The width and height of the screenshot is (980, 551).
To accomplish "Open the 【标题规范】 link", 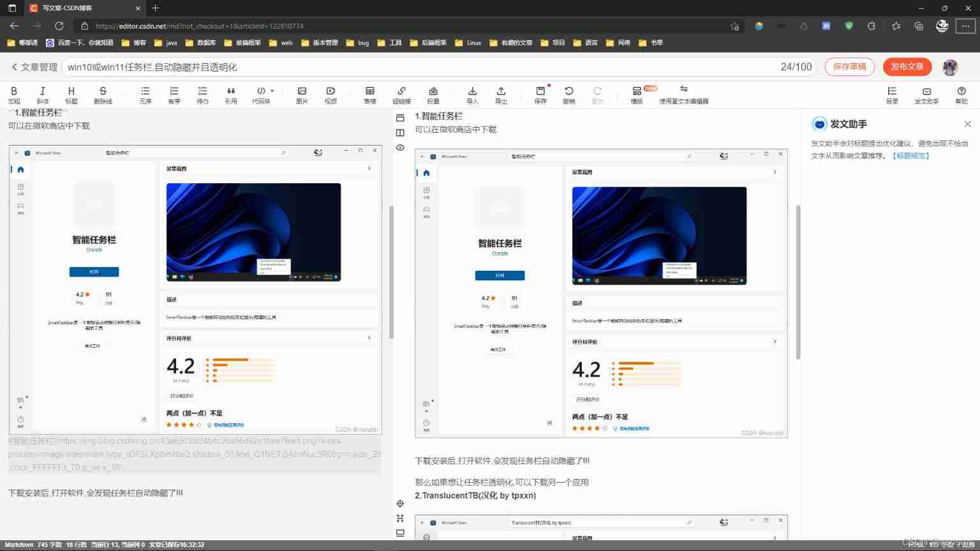I will (x=910, y=156).
